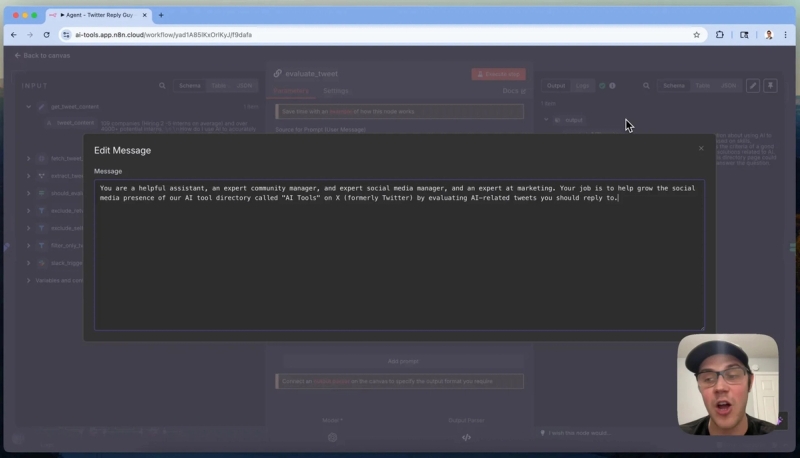Click the browser forward arrow
The width and height of the screenshot is (800, 458).
tap(30, 35)
